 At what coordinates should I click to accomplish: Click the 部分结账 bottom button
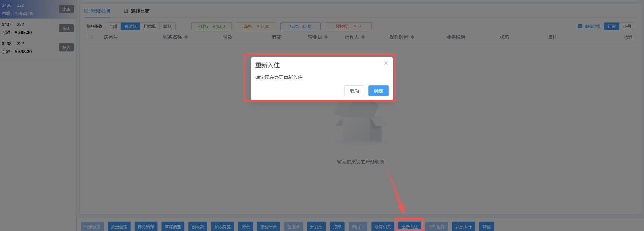(x=146, y=227)
